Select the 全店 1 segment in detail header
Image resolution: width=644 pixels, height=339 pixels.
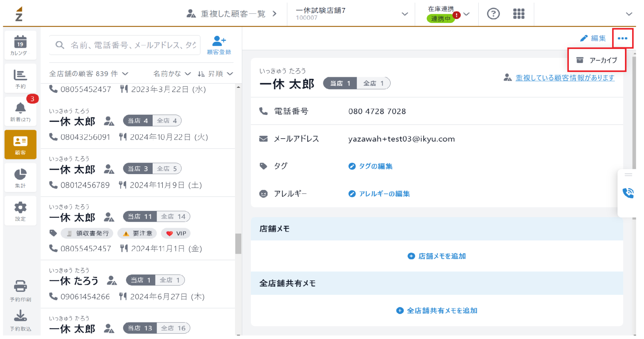[374, 83]
